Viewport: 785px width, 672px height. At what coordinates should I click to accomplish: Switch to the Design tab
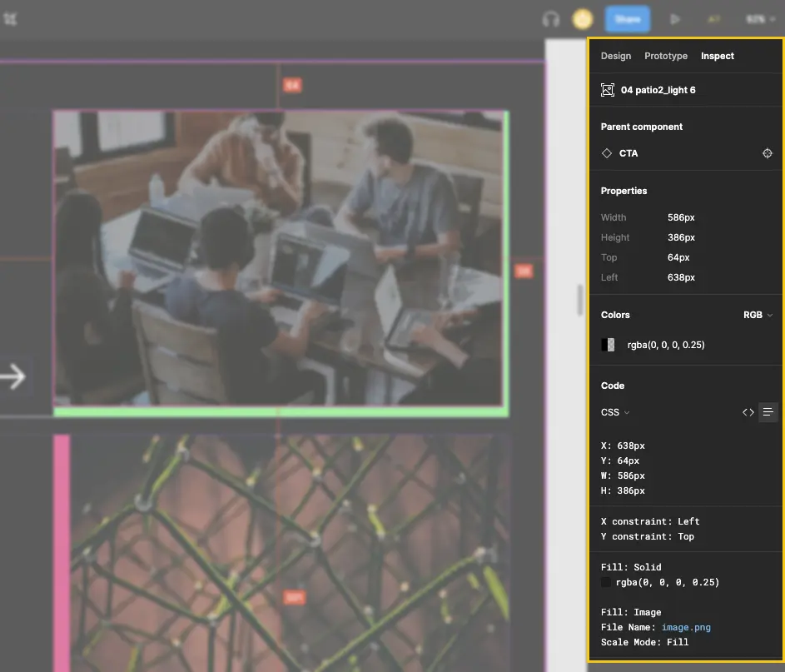pyautogui.click(x=615, y=56)
